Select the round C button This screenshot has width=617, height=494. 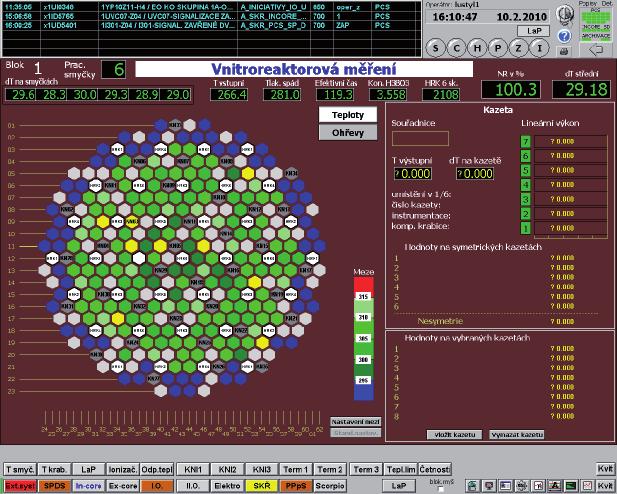(x=456, y=48)
